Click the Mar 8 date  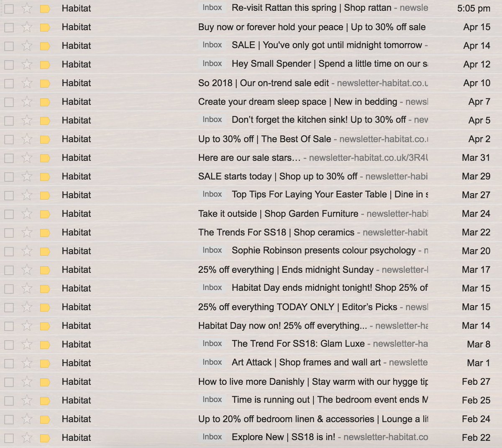pos(478,345)
